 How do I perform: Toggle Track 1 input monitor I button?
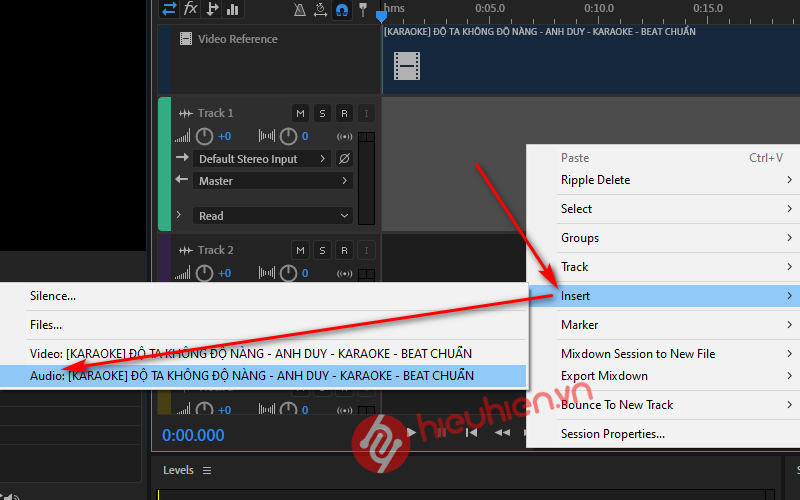click(366, 113)
